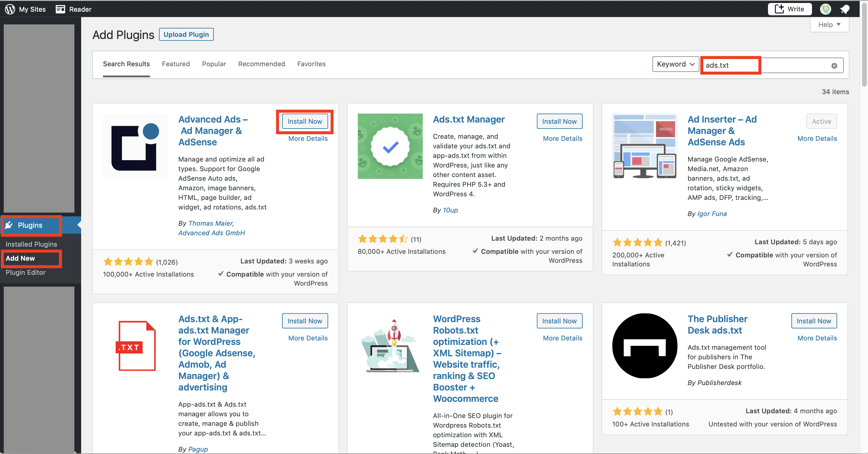The image size is (868, 454).
Task: Open The Publisher Desk ads.txt title link
Action: 717,325
